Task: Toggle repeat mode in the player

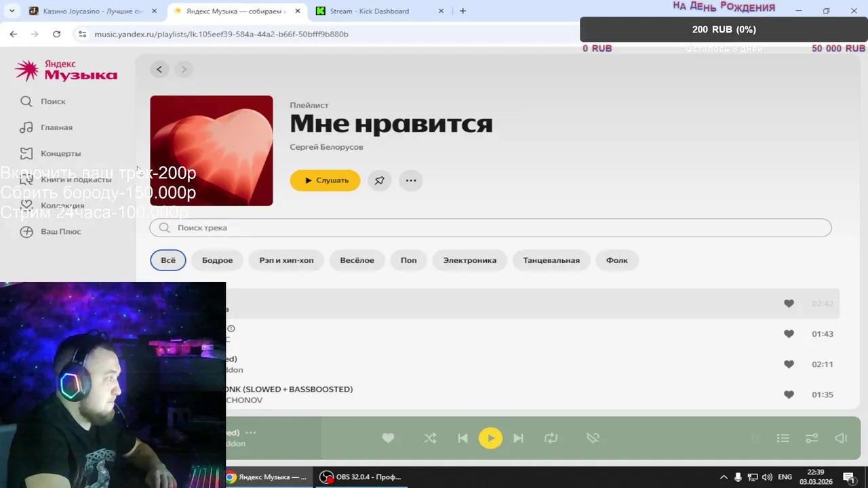Action: tap(551, 438)
